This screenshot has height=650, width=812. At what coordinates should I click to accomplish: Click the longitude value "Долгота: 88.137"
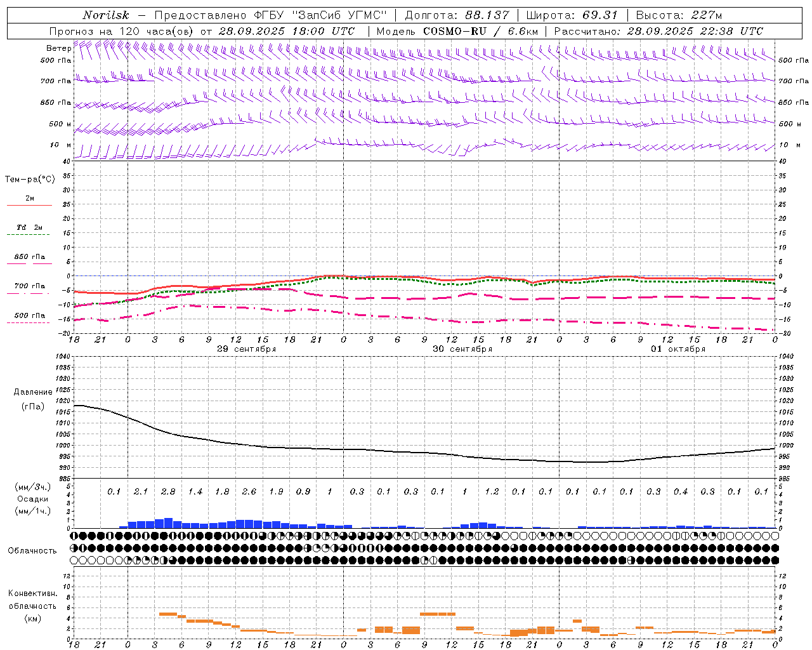[x=457, y=15]
